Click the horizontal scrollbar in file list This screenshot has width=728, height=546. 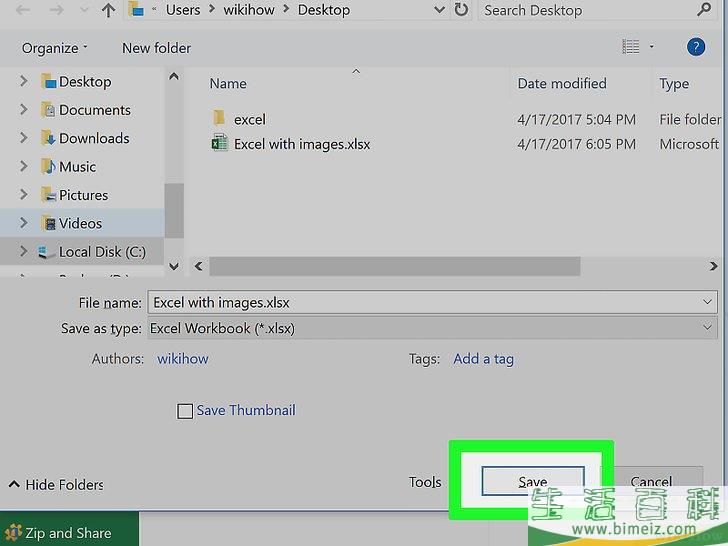click(x=394, y=266)
